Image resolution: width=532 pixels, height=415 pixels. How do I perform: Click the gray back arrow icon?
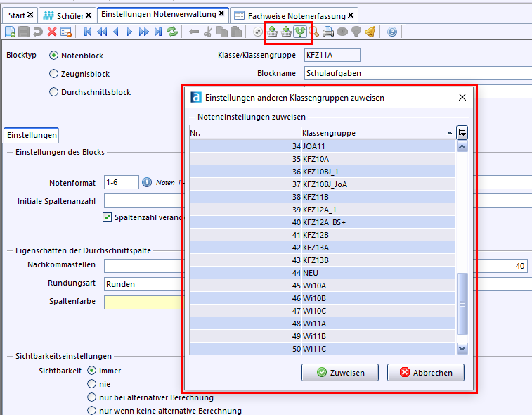(194, 32)
